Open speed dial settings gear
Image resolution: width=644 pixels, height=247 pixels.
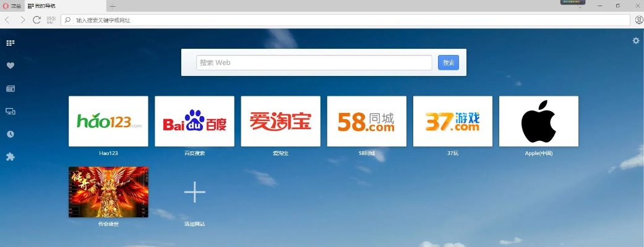point(636,41)
